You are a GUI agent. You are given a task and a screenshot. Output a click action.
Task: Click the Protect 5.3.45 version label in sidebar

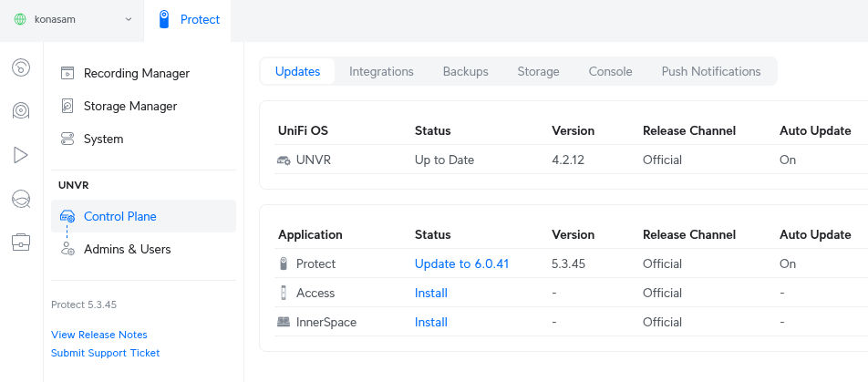pyautogui.click(x=84, y=305)
